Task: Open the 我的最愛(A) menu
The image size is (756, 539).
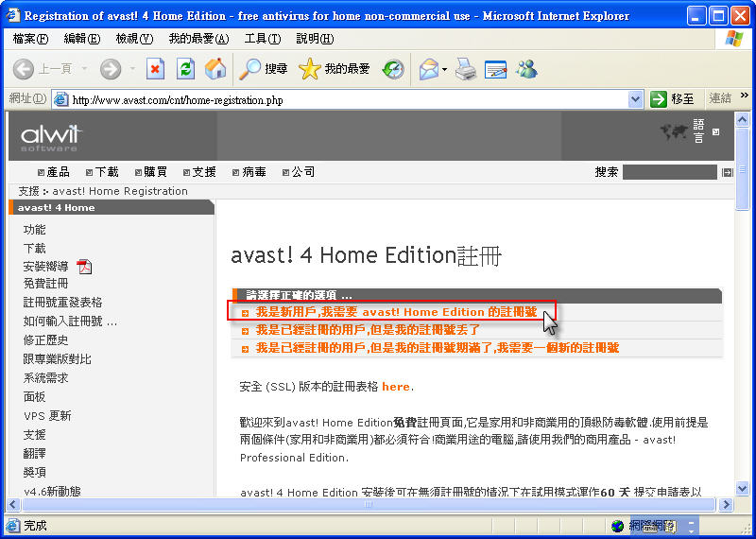Action: 198,39
